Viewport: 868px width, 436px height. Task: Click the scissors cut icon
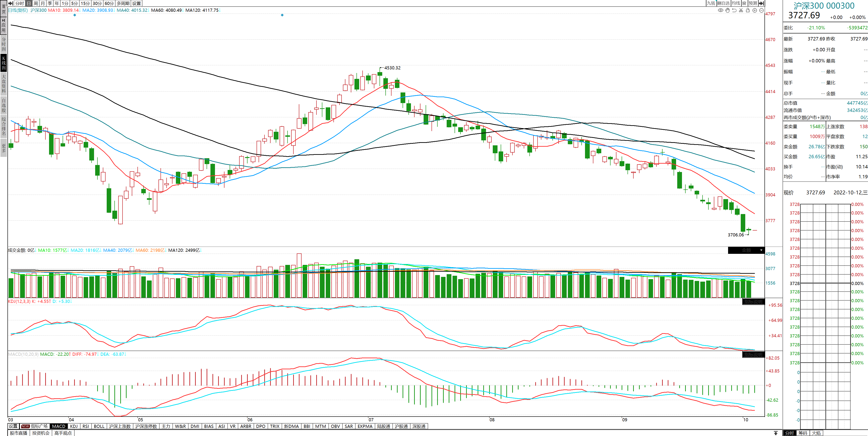[x=741, y=10]
